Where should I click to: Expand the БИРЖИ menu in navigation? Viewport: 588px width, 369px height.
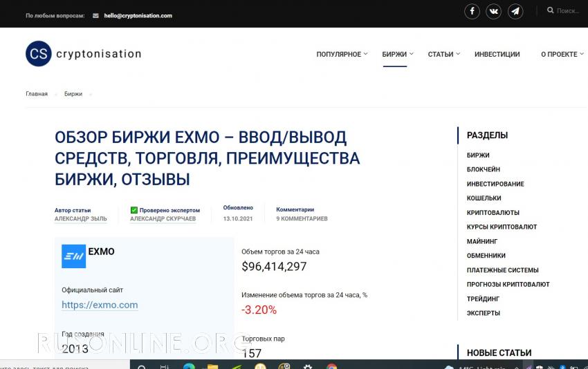pos(397,55)
